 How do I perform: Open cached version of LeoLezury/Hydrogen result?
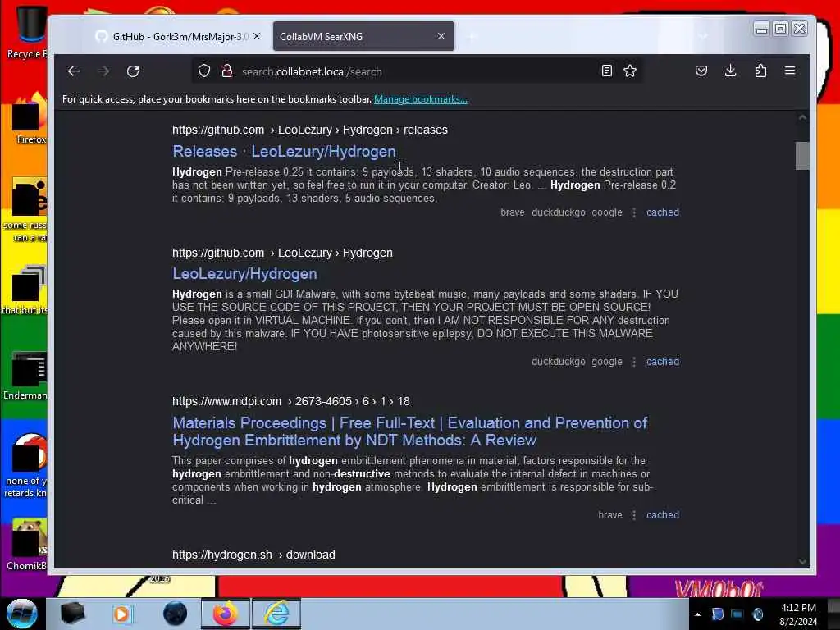[663, 362]
